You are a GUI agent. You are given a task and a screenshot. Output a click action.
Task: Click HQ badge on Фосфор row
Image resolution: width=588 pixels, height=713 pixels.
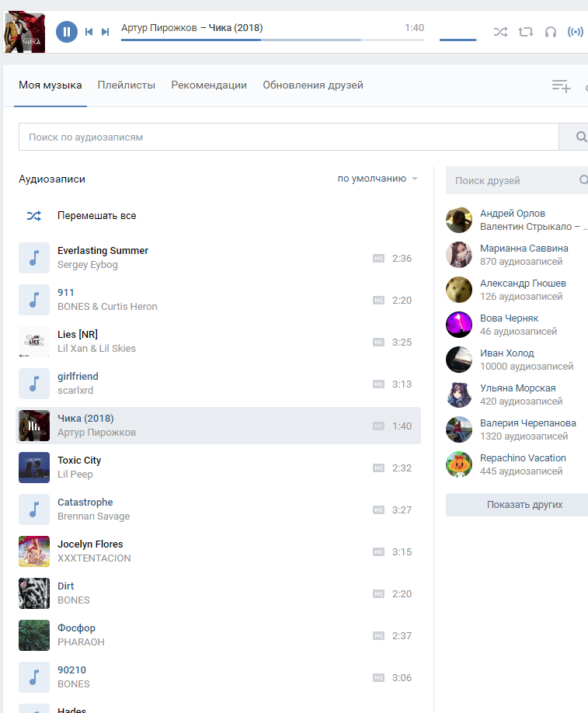tap(378, 635)
